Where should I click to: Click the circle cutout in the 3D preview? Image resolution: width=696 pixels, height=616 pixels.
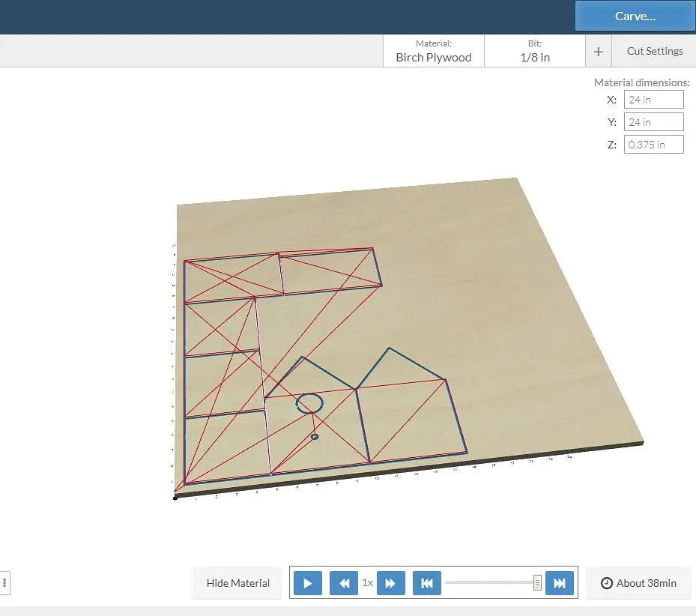(309, 404)
